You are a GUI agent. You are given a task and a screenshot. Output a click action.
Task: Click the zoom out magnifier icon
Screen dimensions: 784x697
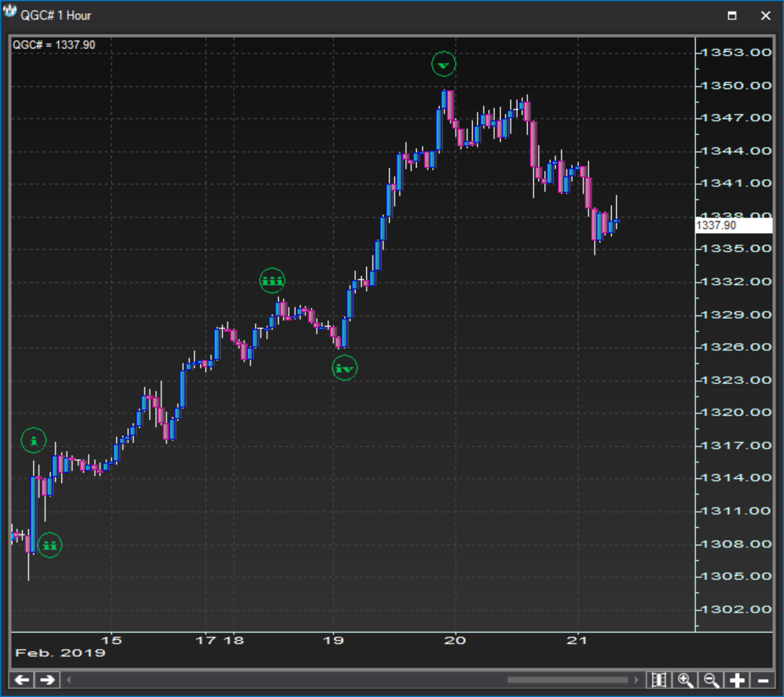point(711,680)
